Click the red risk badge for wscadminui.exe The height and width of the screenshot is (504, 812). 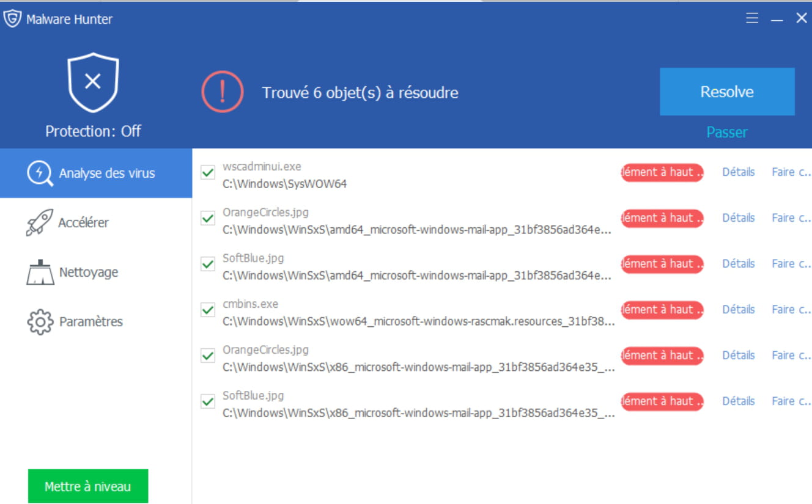pos(662,172)
